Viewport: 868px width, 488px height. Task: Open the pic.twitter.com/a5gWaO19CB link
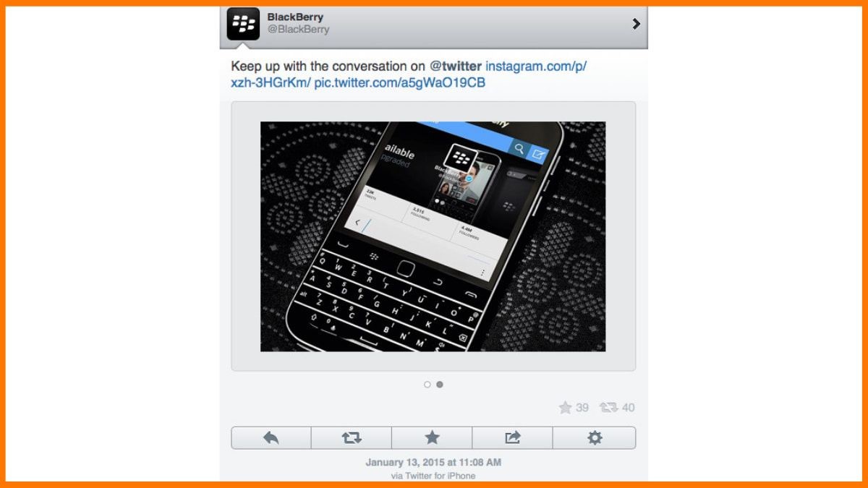[399, 82]
